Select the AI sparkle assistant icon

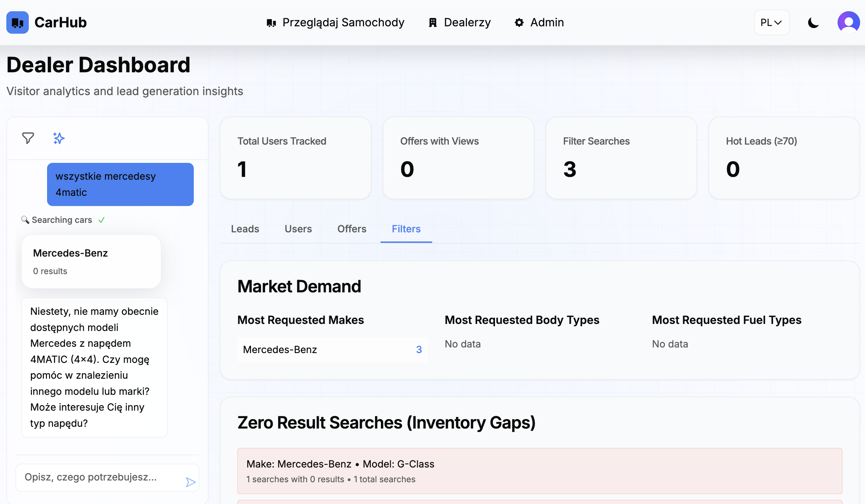[x=59, y=138]
